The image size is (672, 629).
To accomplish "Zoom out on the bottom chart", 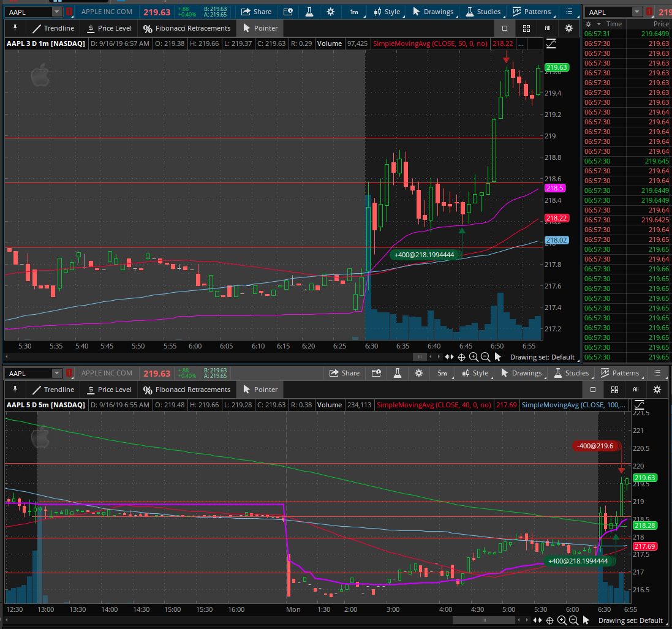I will [574, 620].
